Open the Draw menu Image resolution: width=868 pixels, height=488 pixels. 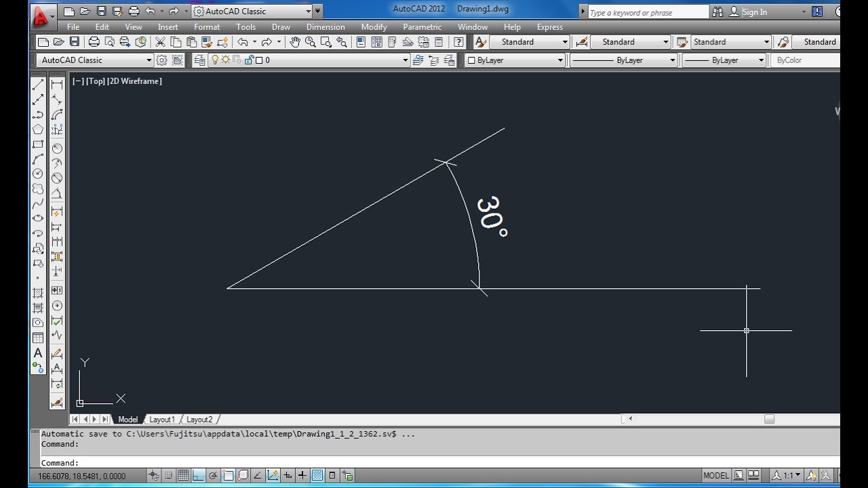(x=281, y=27)
